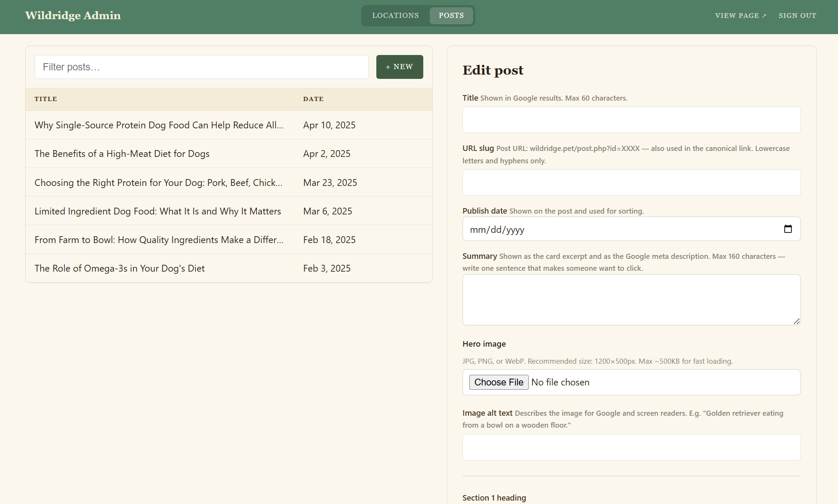Create a post with the + New button
The image size is (838, 504).
pos(399,67)
